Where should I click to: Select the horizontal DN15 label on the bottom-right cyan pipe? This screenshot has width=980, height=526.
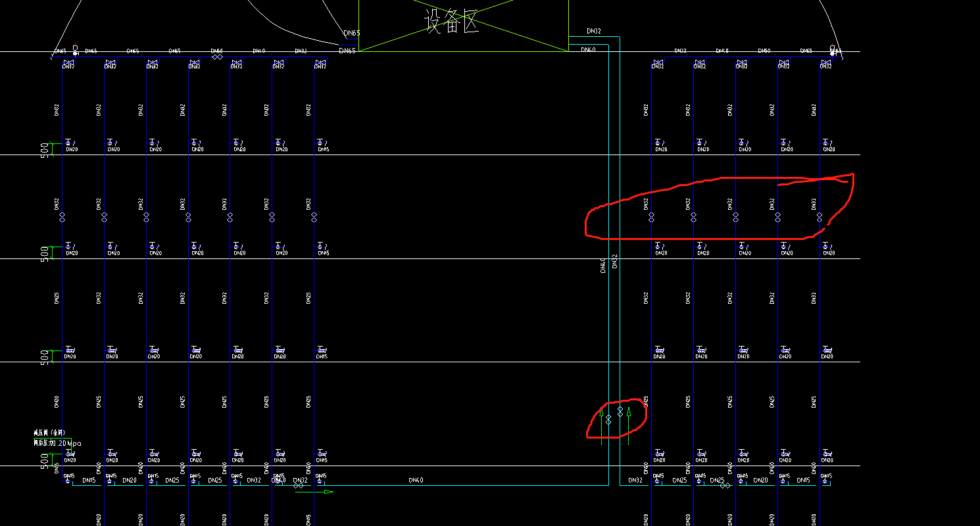click(803, 480)
